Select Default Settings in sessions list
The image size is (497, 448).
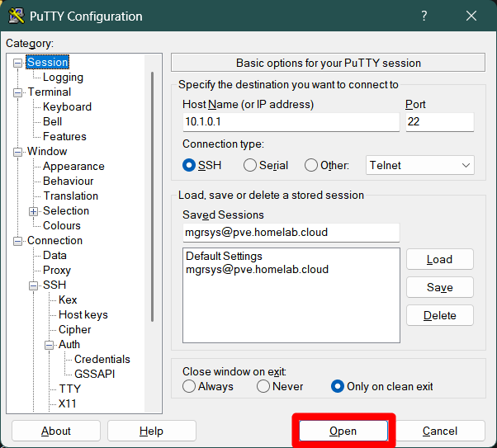[x=224, y=256]
